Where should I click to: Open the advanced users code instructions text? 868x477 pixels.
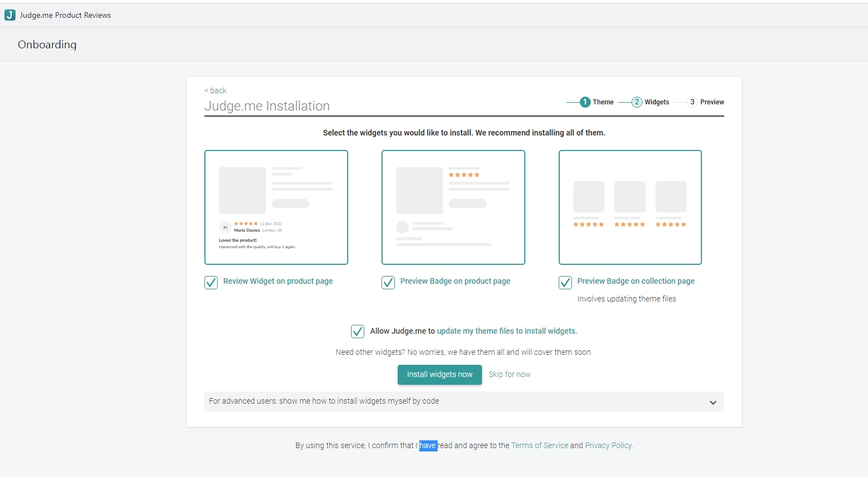pyautogui.click(x=324, y=401)
